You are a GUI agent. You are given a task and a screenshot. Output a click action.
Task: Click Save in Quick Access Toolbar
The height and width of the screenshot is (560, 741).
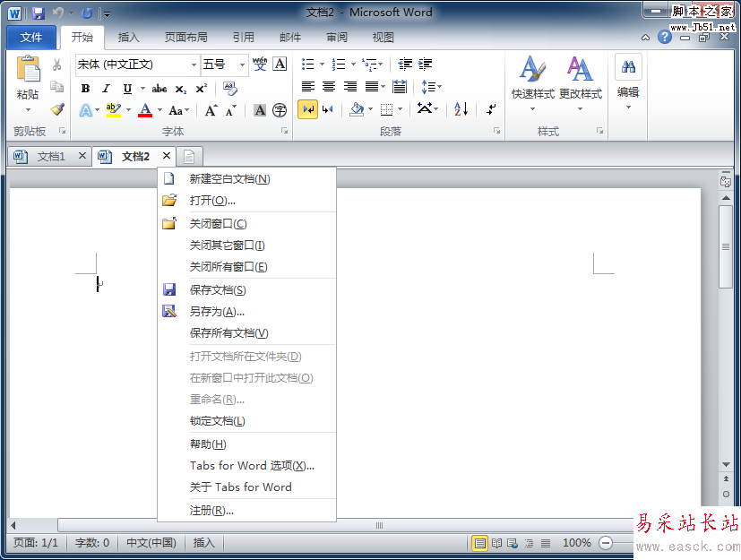click(x=39, y=13)
